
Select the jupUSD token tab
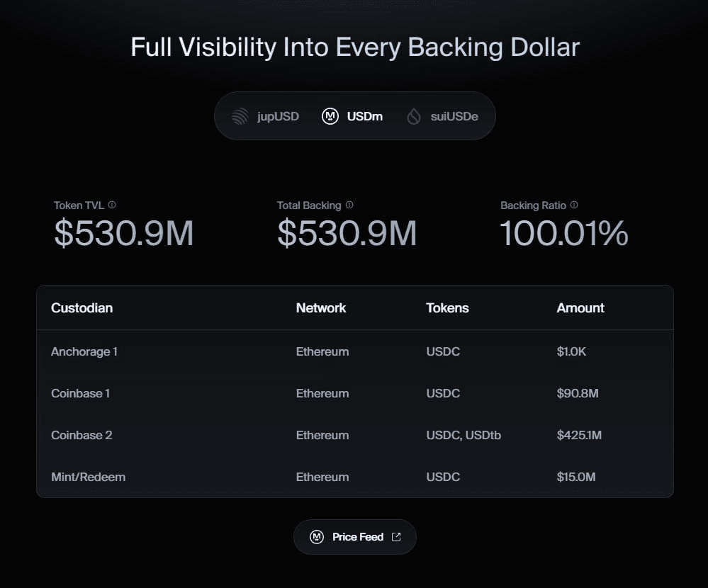[x=266, y=116]
